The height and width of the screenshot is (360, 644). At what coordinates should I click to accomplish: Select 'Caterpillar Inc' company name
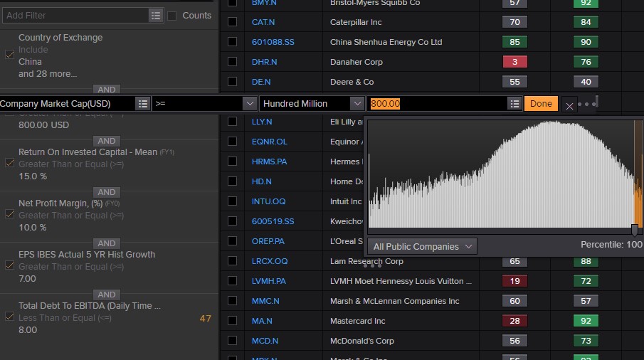click(356, 22)
